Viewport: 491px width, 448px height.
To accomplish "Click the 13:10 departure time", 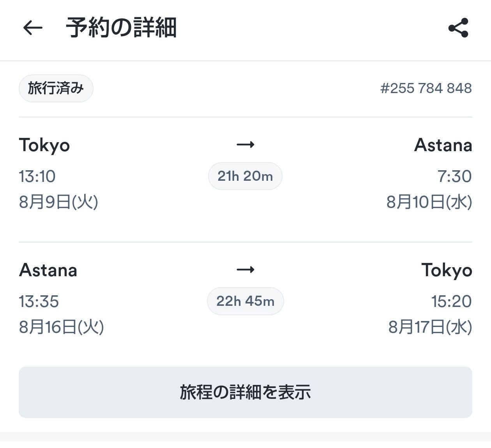I will click(37, 176).
